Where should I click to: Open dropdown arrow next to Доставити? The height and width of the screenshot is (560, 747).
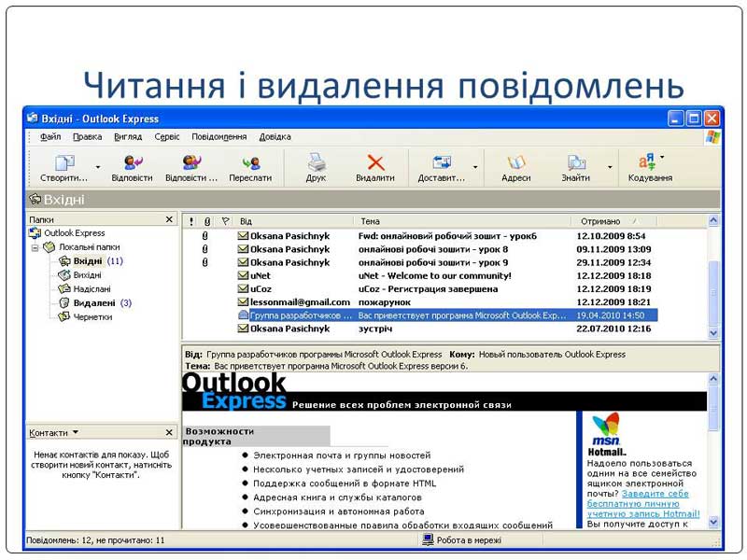pyautogui.click(x=475, y=168)
